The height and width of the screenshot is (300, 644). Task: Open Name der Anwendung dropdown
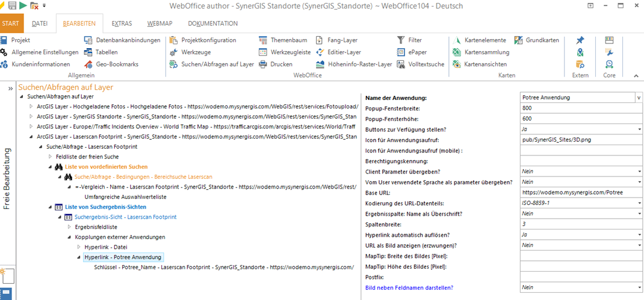639,98
